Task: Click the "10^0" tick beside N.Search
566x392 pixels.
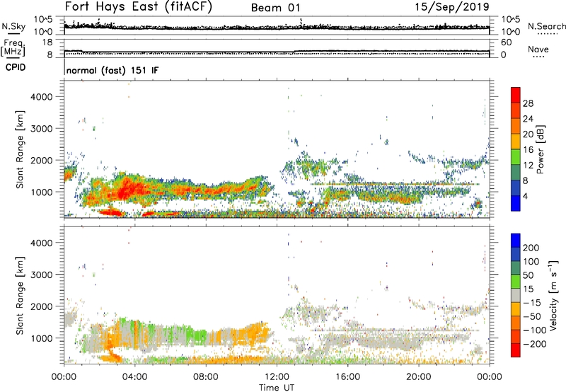Action: (511, 32)
